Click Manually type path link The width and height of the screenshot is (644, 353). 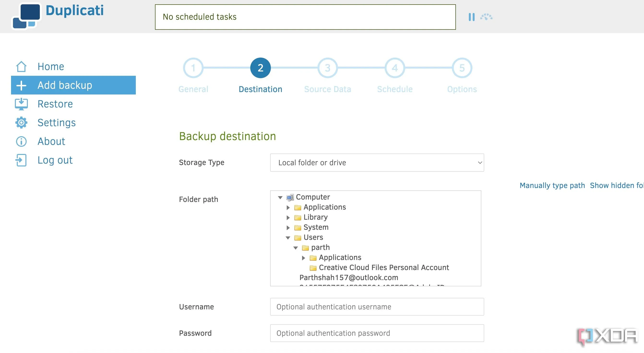(552, 185)
